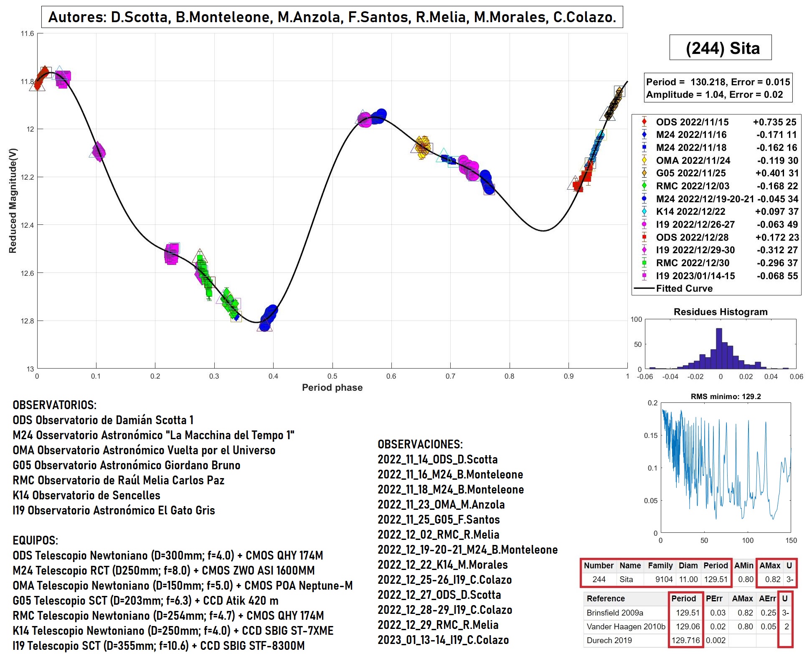Viewport: 812px width, 654px height.
Task: Click the 129.716 period value
Action: tap(685, 640)
